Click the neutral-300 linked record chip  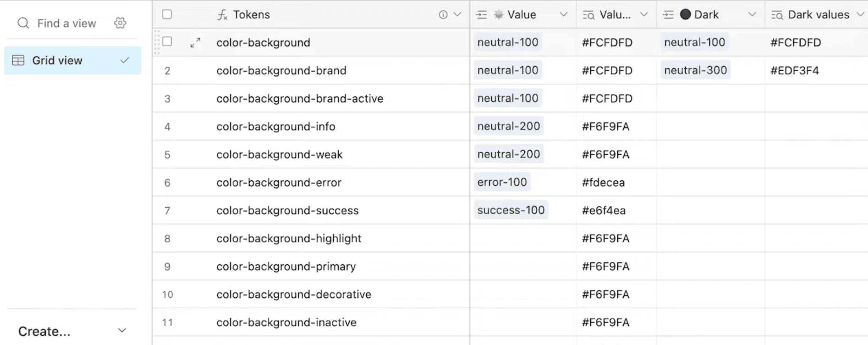[695, 70]
